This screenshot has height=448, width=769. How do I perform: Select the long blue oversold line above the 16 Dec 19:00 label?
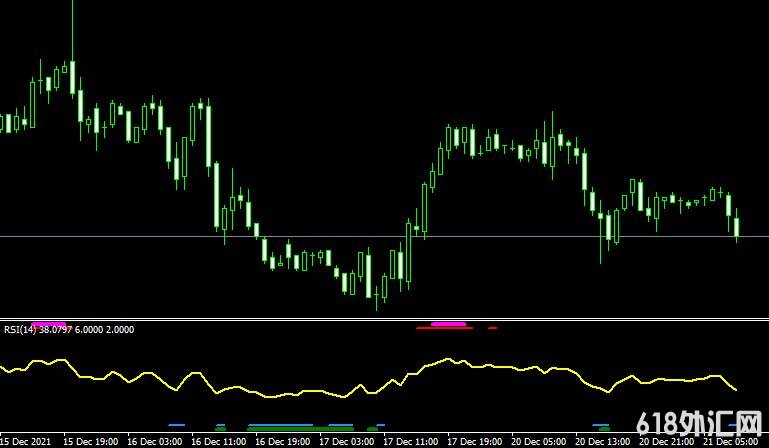tap(281, 425)
